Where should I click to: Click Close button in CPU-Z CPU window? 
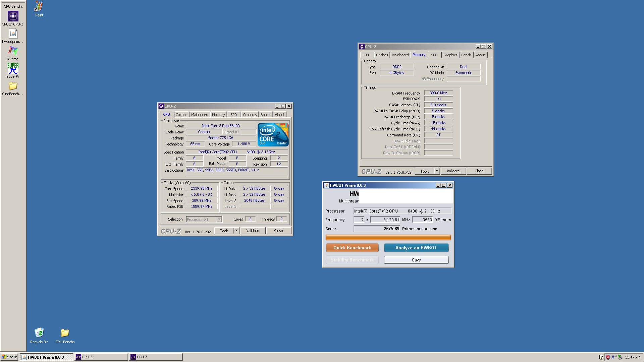(279, 231)
